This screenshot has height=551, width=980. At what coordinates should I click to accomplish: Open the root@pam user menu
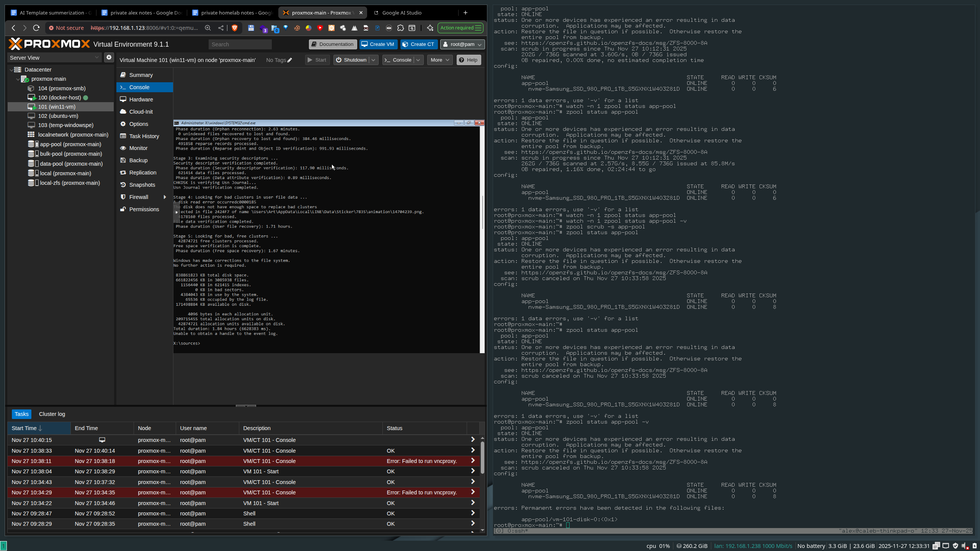click(462, 44)
